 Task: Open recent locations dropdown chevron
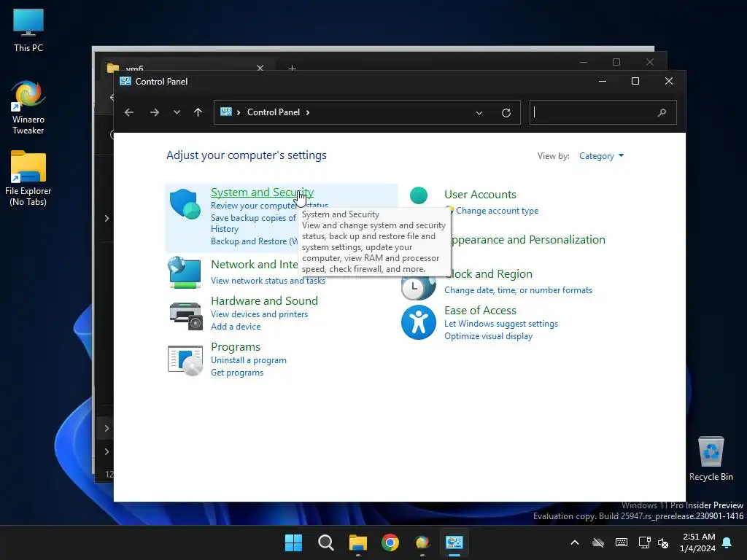point(177,112)
